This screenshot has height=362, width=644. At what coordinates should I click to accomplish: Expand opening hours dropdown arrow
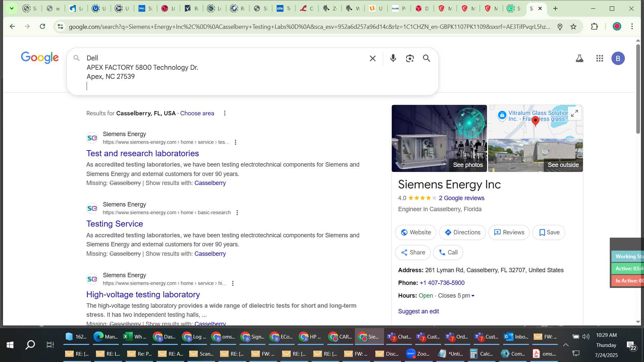[473, 296]
